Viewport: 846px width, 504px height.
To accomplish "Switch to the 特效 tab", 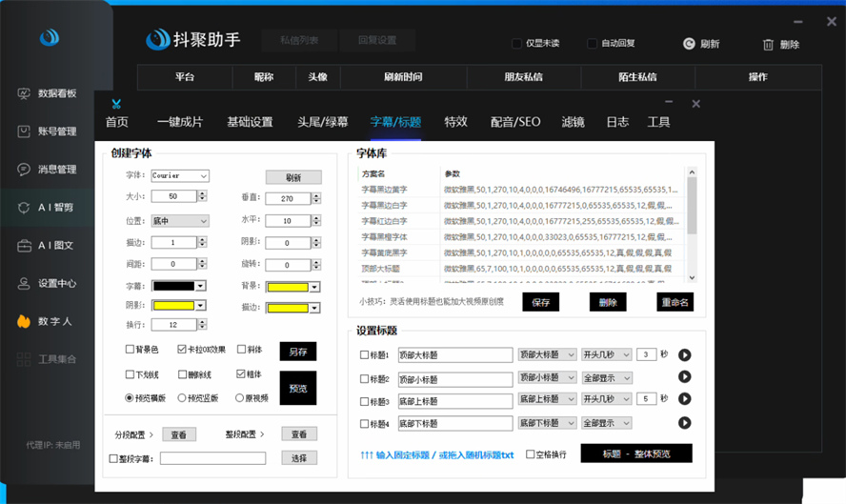I will coord(456,122).
